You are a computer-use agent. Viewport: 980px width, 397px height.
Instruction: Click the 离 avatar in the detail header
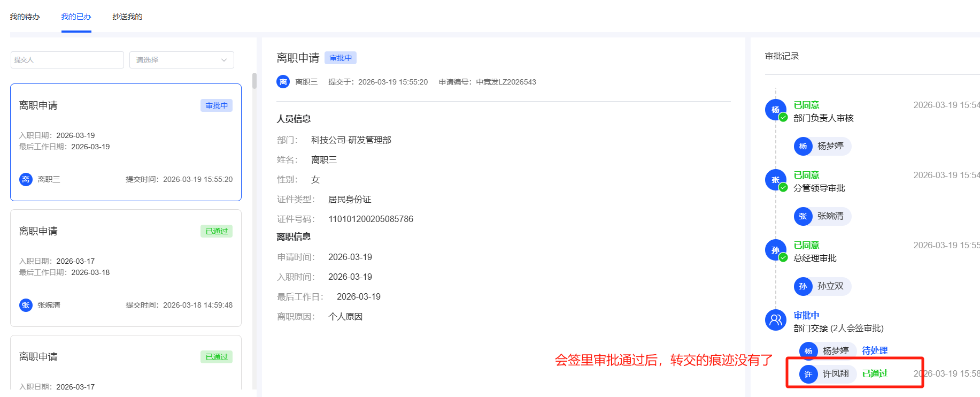coord(283,82)
